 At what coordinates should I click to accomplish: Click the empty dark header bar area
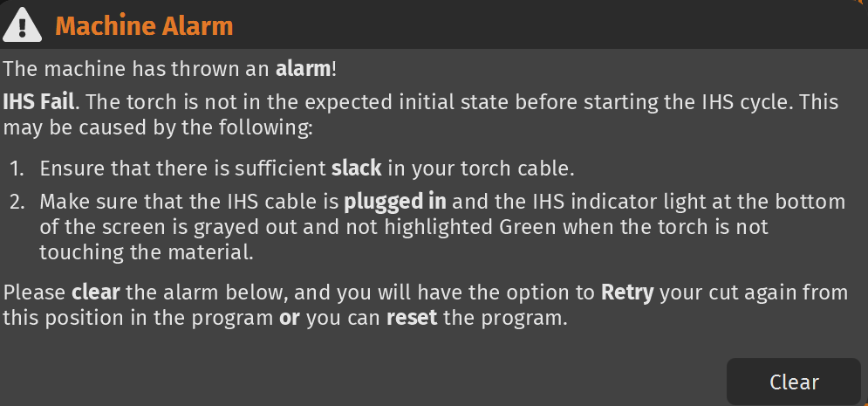pyautogui.click(x=541, y=24)
